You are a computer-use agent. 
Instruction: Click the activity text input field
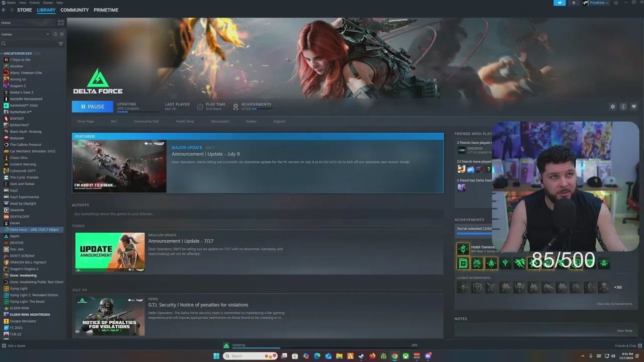tap(257, 214)
